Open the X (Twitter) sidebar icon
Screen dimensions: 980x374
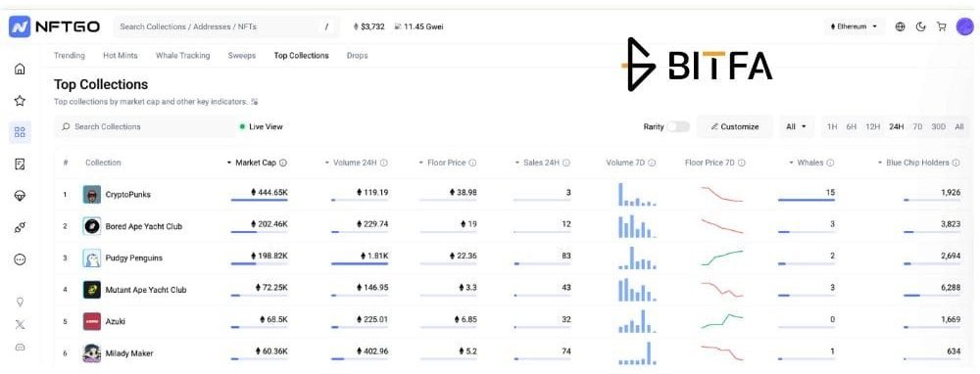(20, 324)
